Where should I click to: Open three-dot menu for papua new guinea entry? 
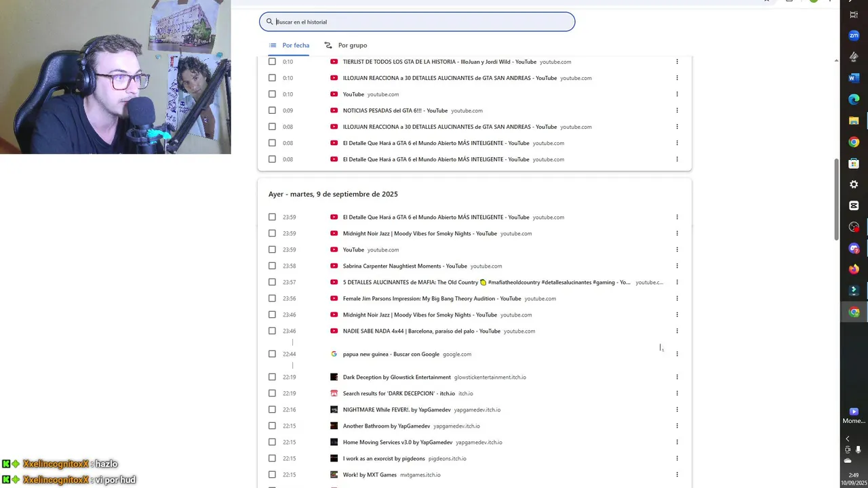coord(677,354)
